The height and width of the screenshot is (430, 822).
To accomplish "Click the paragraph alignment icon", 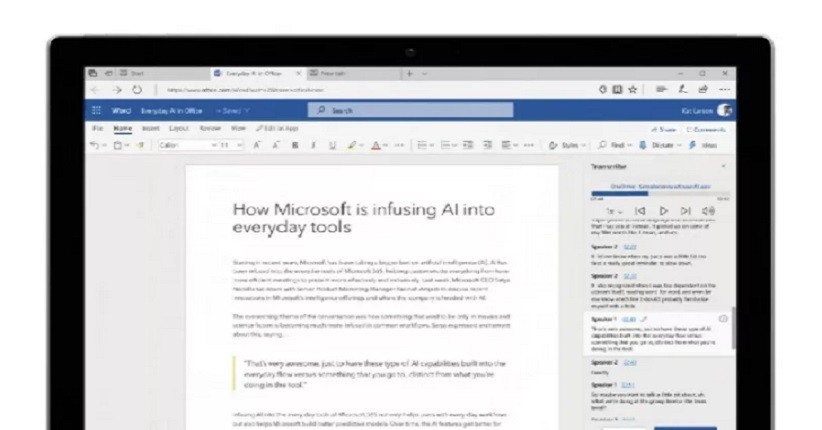I will (506, 145).
